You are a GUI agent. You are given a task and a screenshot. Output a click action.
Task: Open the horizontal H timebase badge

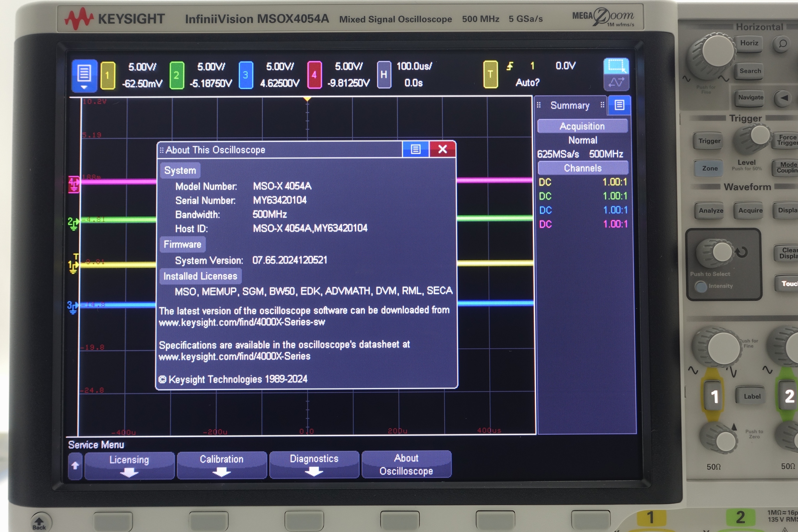tap(384, 74)
